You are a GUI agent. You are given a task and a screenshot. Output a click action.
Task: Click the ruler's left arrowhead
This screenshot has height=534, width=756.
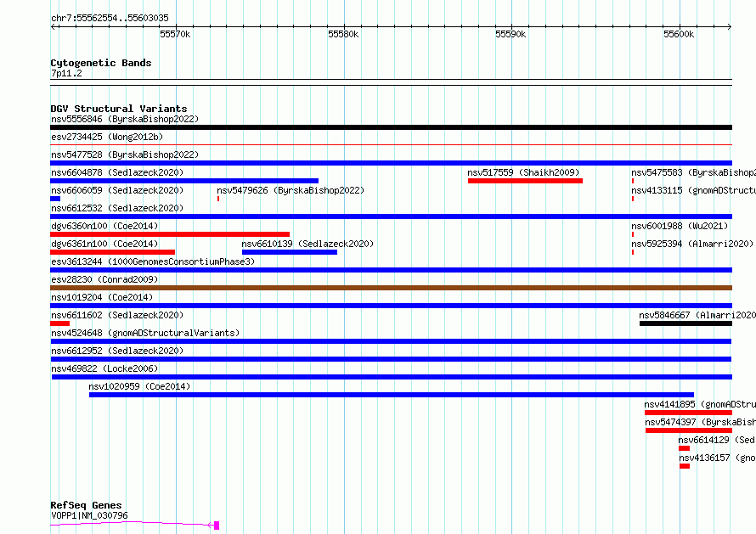[53, 27]
